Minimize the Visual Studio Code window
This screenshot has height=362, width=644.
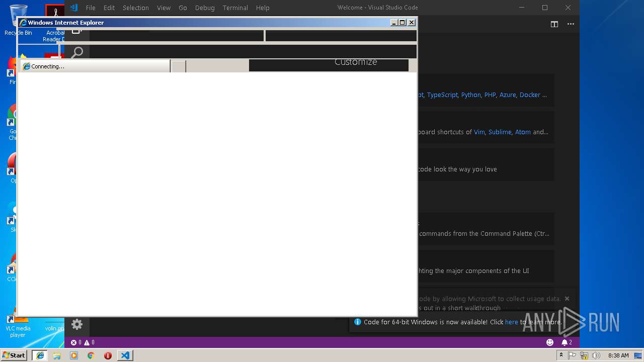(522, 8)
